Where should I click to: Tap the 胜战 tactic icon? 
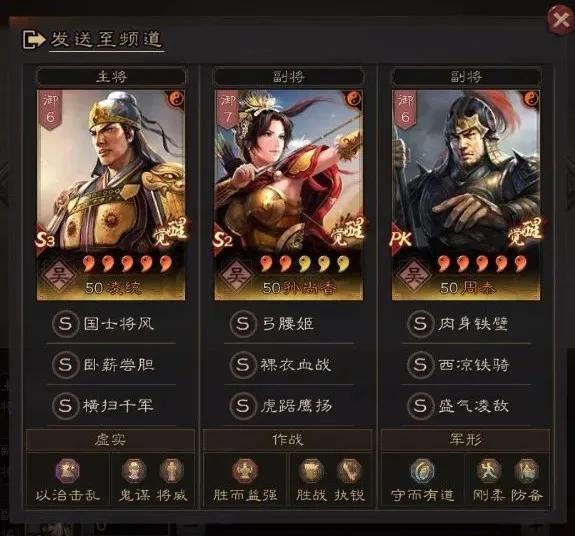click(x=311, y=470)
